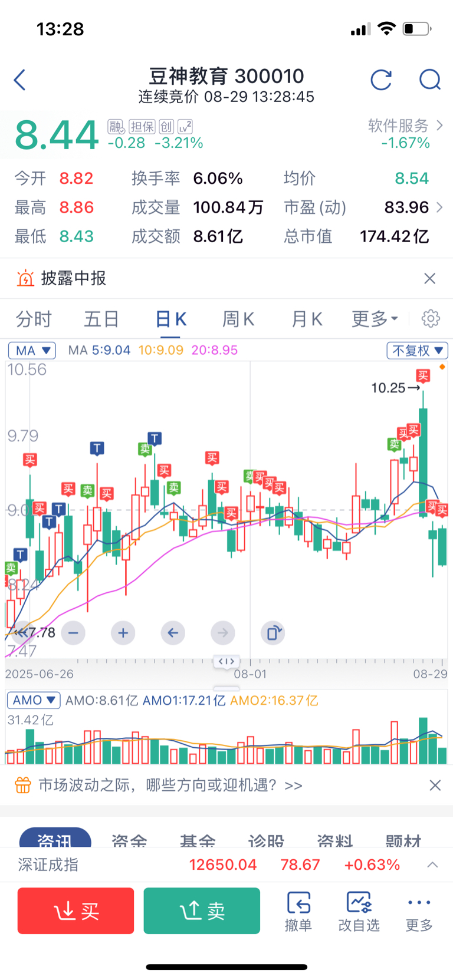This screenshot has height=980, width=453.
Task: Dismiss the 披露中报 notice
Action: [430, 279]
